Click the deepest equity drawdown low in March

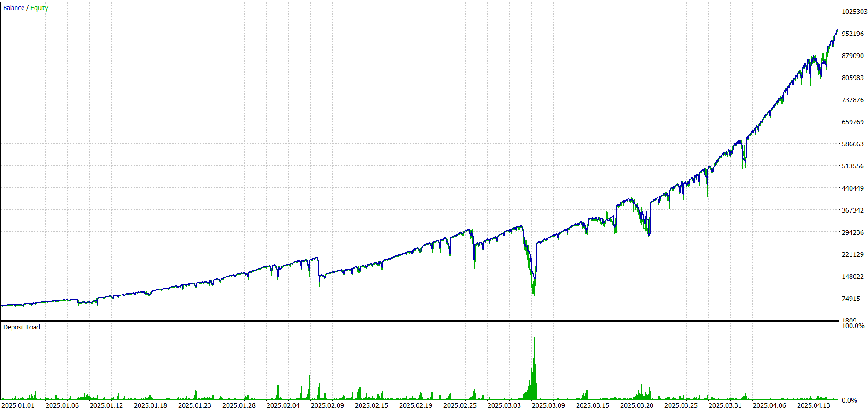click(x=534, y=295)
